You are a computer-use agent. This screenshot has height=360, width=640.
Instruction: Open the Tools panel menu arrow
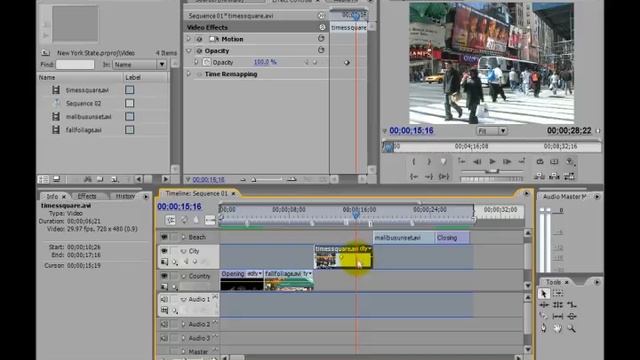point(597,282)
